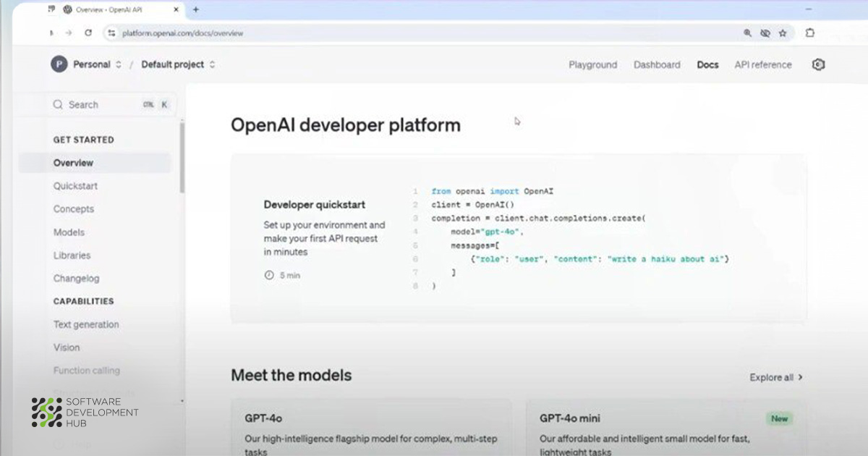Open the Quickstart docs page

pyautogui.click(x=75, y=186)
